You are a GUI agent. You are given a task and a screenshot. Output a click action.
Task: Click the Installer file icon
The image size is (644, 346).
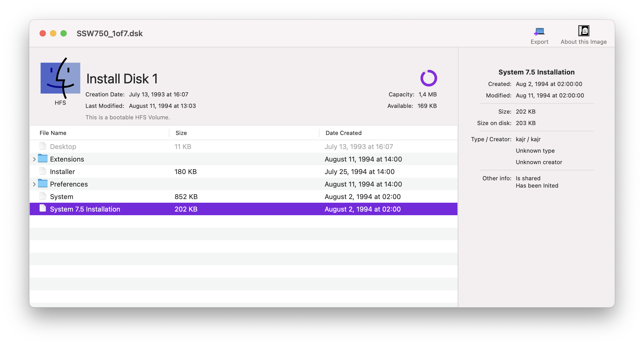(43, 171)
